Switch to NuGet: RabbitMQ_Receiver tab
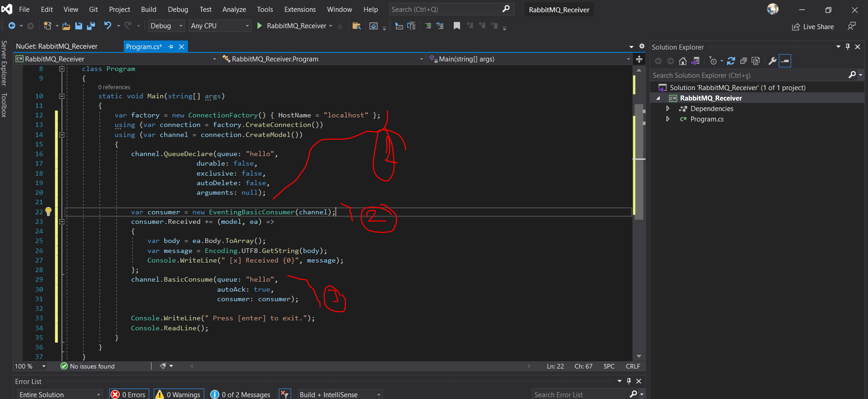 click(x=57, y=46)
